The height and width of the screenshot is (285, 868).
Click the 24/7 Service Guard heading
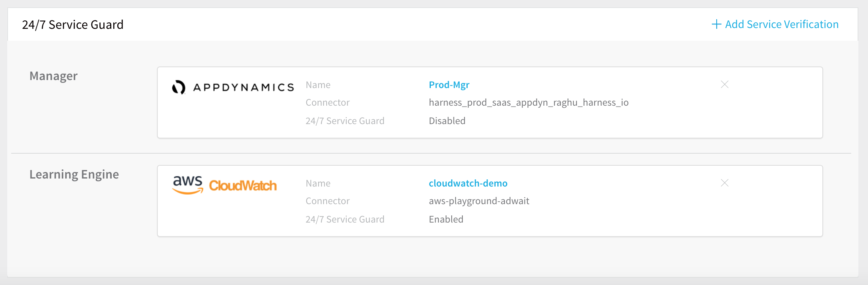point(72,25)
